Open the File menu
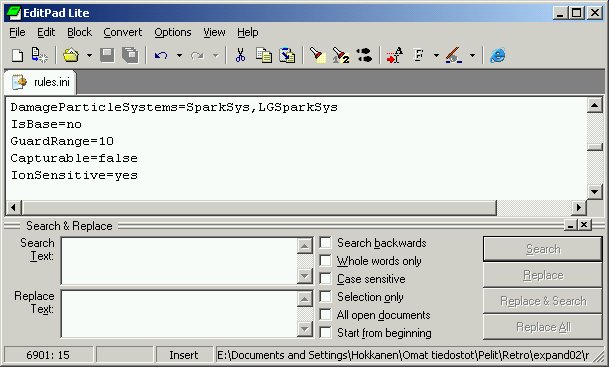 [x=17, y=32]
